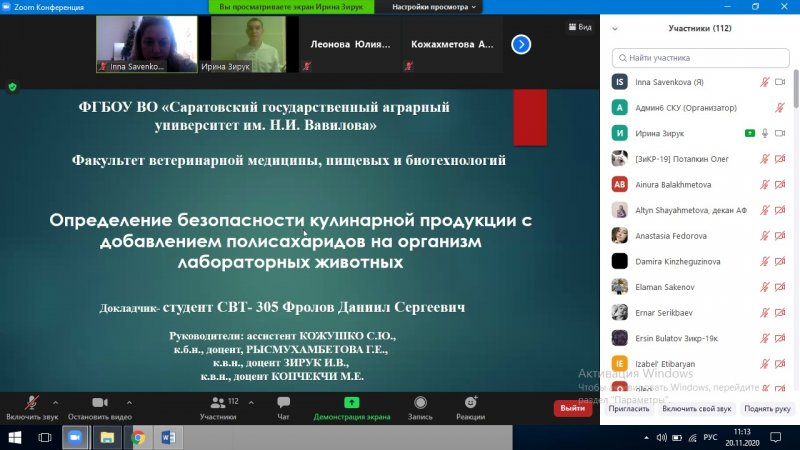Select participant Damira Kinzheguzinova row
The image size is (800, 450).
(x=698, y=261)
